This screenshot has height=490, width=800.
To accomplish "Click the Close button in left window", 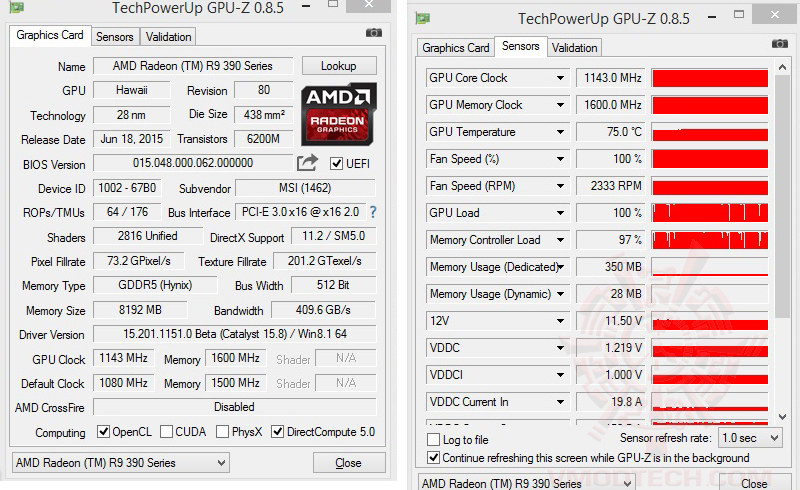I will click(x=348, y=463).
